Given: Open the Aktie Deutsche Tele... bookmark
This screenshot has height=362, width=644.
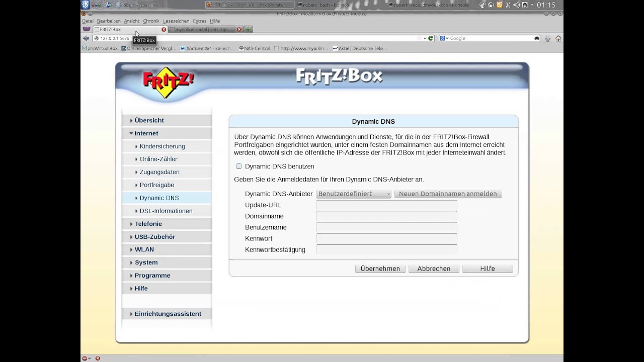Looking at the screenshot, I should [360, 49].
